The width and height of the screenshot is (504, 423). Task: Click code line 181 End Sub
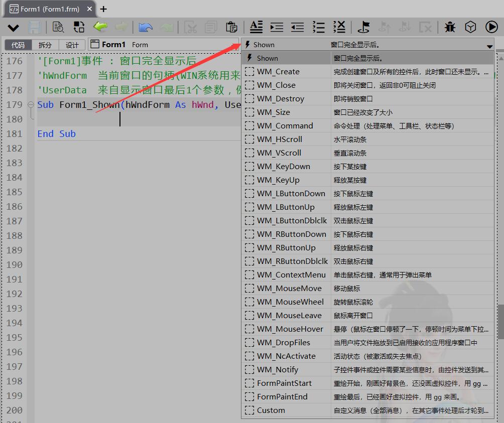pyautogui.click(x=56, y=133)
